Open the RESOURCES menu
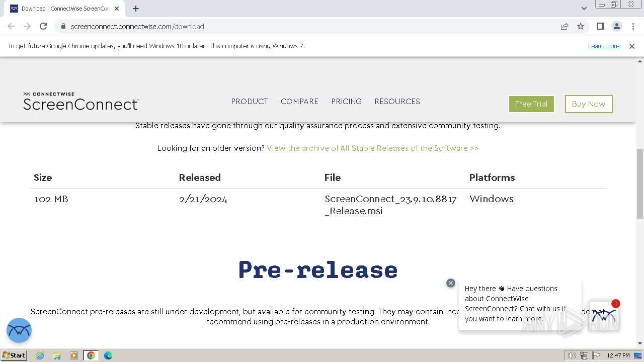Screen dimensions: 644x362 coord(397,101)
